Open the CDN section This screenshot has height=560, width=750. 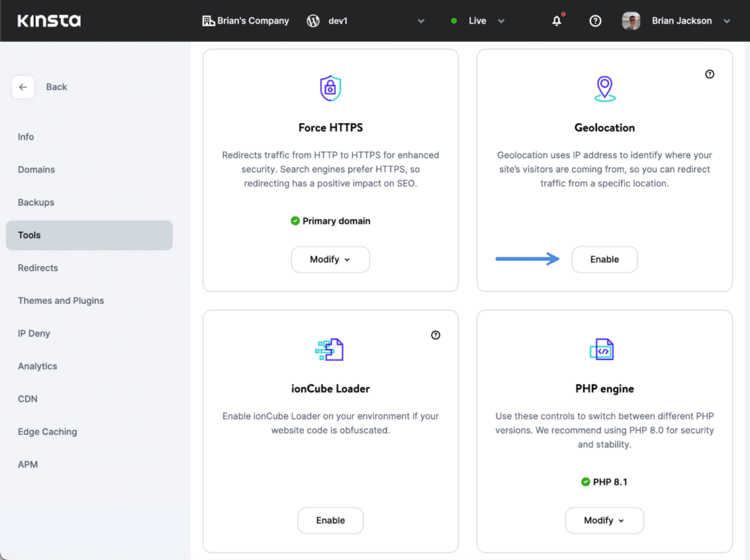[x=27, y=399]
